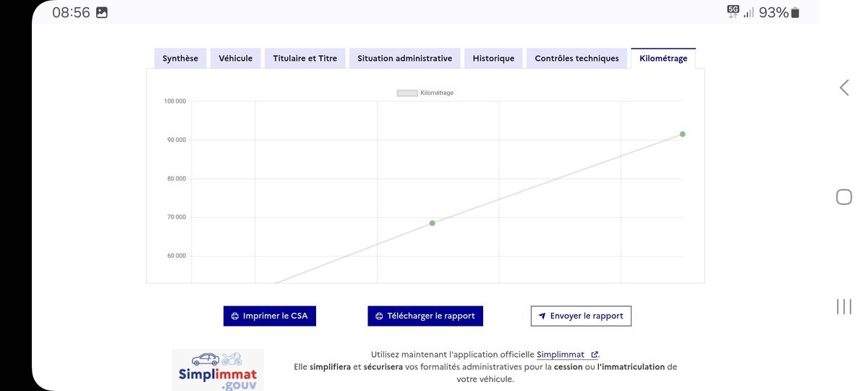Viewport: 868px width, 391px height.
Task: Switch to the Véhicule tab
Action: pyautogui.click(x=236, y=59)
